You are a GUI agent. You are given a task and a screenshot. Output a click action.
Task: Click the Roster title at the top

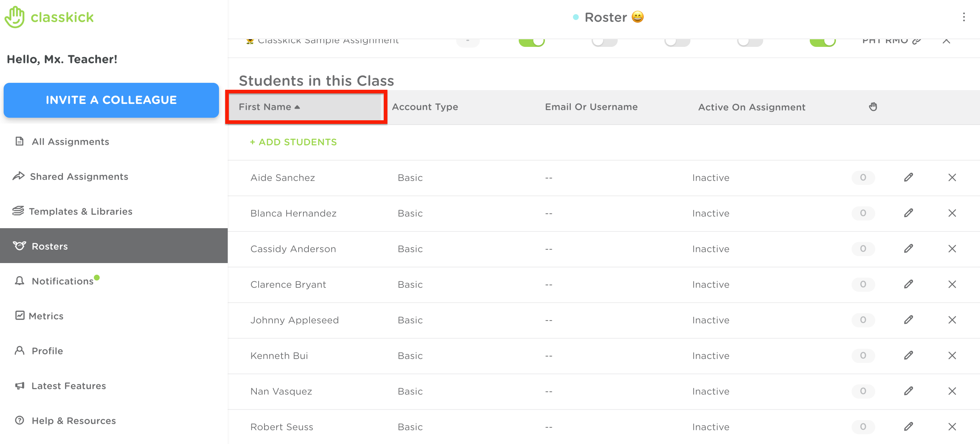point(606,17)
